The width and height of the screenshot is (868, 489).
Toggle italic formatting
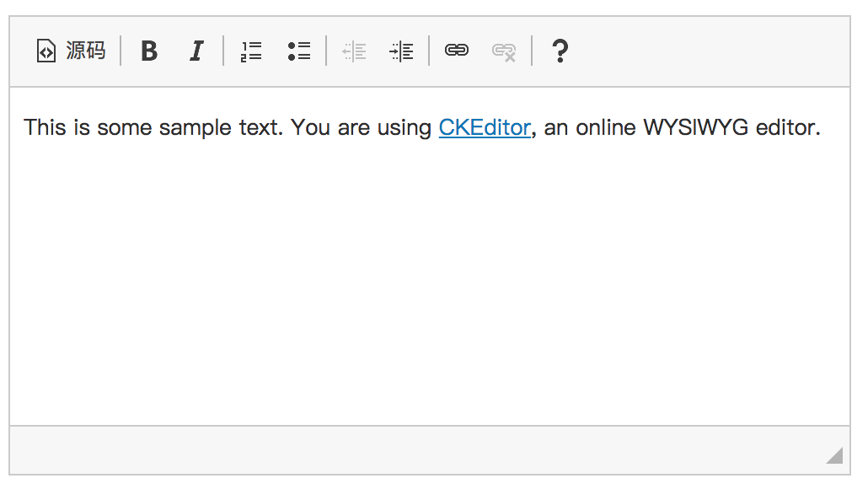tap(196, 51)
